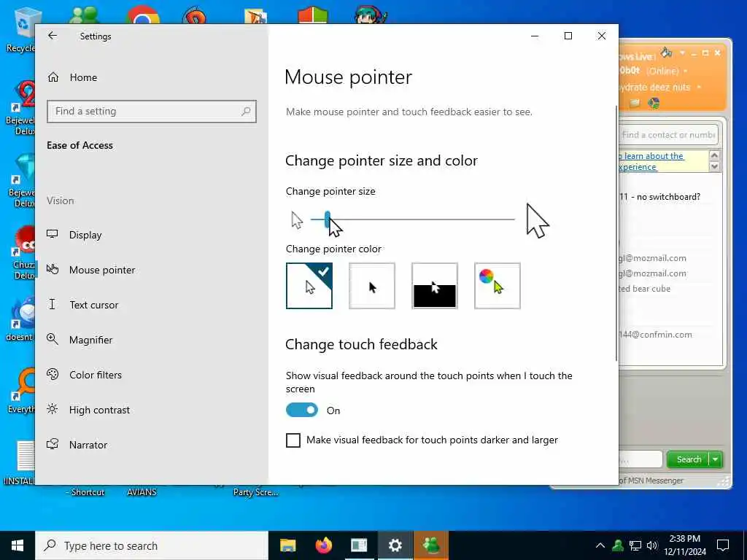Select the confmin.com contact in Messenger

click(x=655, y=335)
